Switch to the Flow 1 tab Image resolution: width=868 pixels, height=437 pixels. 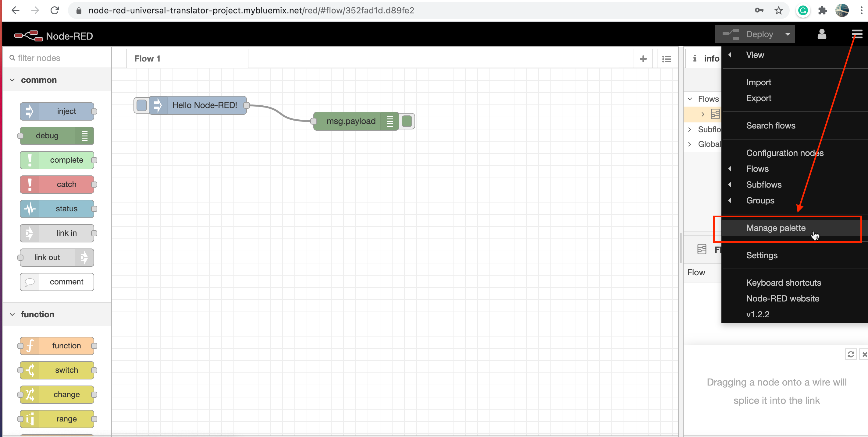[147, 58]
